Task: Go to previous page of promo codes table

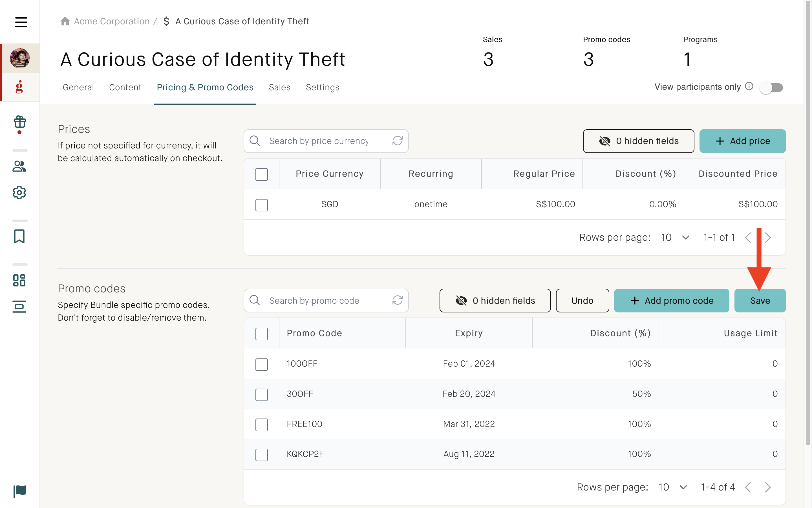Action: (748, 487)
